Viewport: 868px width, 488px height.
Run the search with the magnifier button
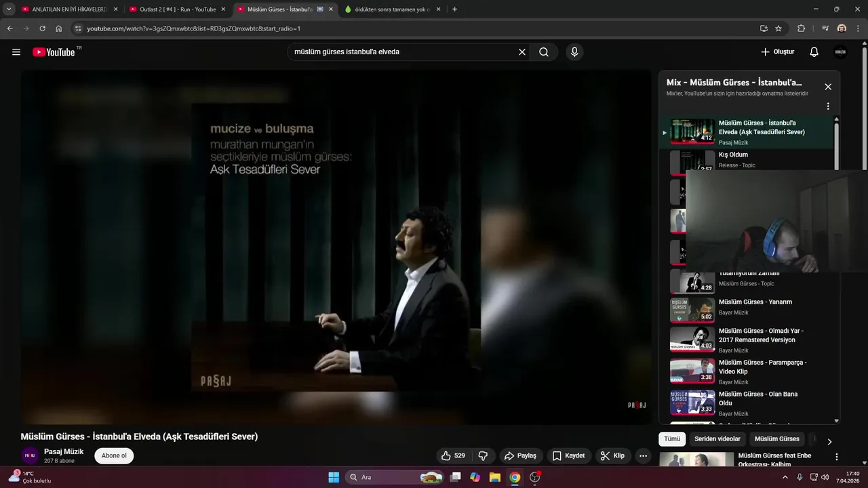(x=544, y=52)
